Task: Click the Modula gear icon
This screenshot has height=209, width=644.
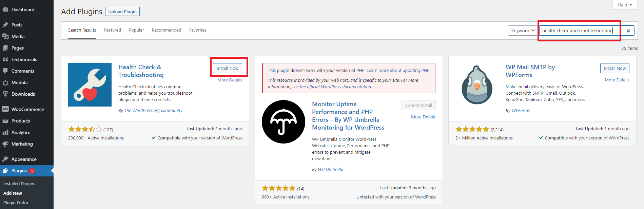Action: click(x=5, y=82)
